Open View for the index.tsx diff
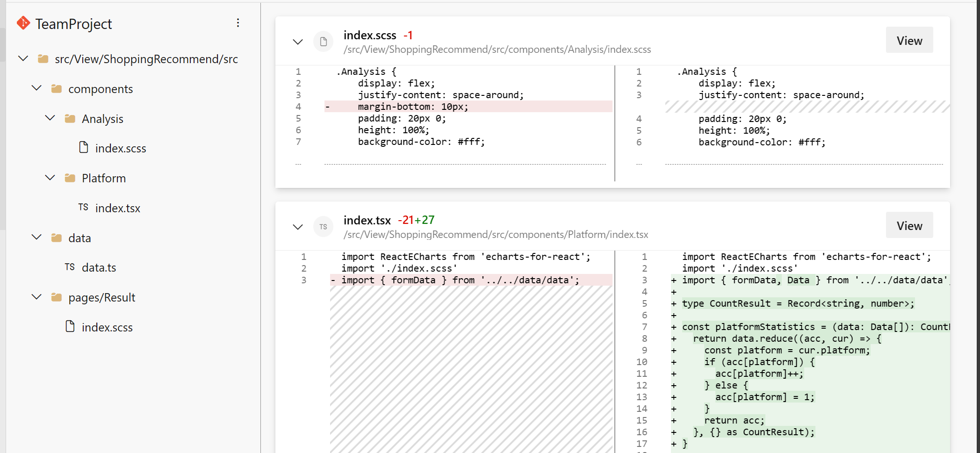Viewport: 980px width, 453px height. 909,225
